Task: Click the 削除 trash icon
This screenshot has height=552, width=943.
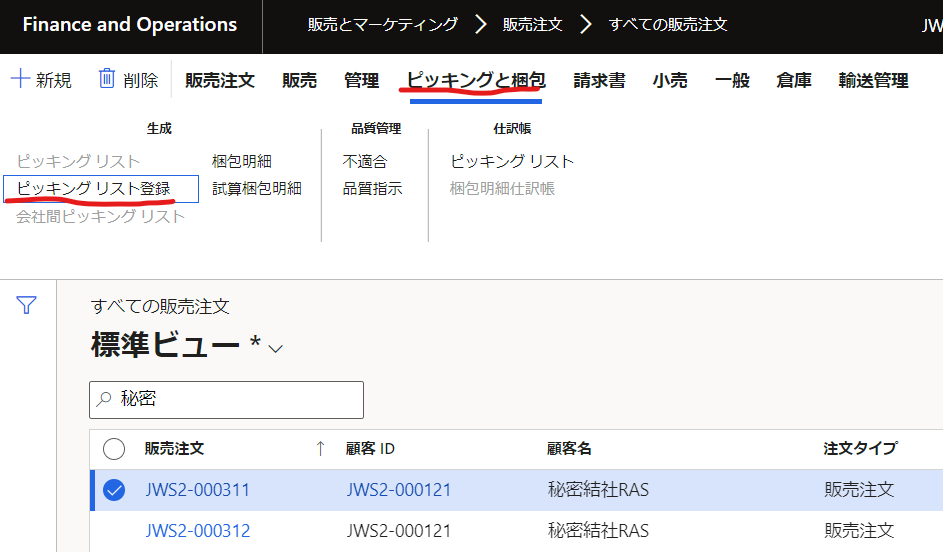Action: pyautogui.click(x=106, y=79)
